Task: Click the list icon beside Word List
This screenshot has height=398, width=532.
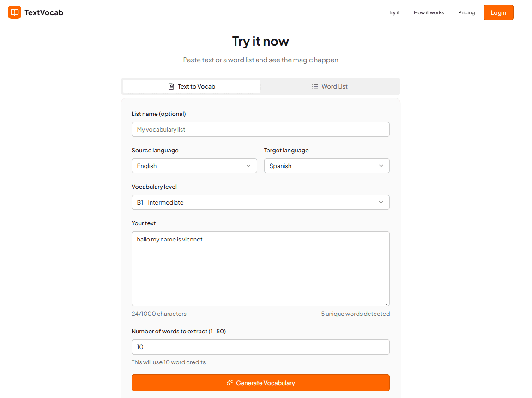Action: point(314,86)
